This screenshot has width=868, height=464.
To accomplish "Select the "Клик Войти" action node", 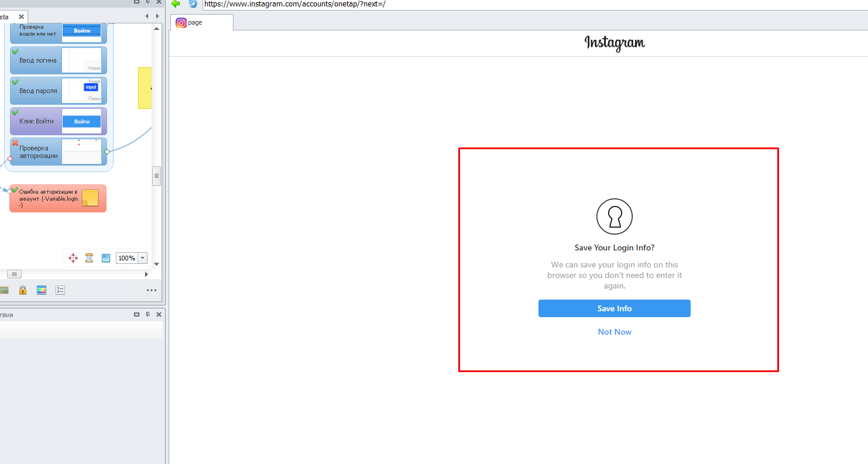I will click(59, 121).
